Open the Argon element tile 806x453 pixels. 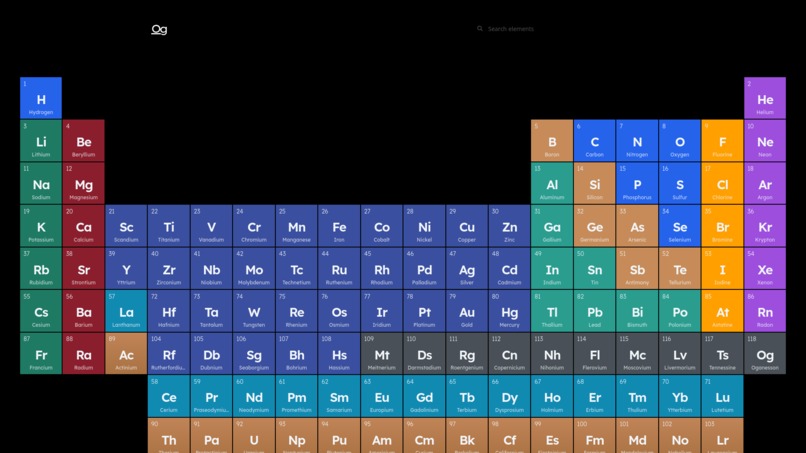tap(765, 183)
